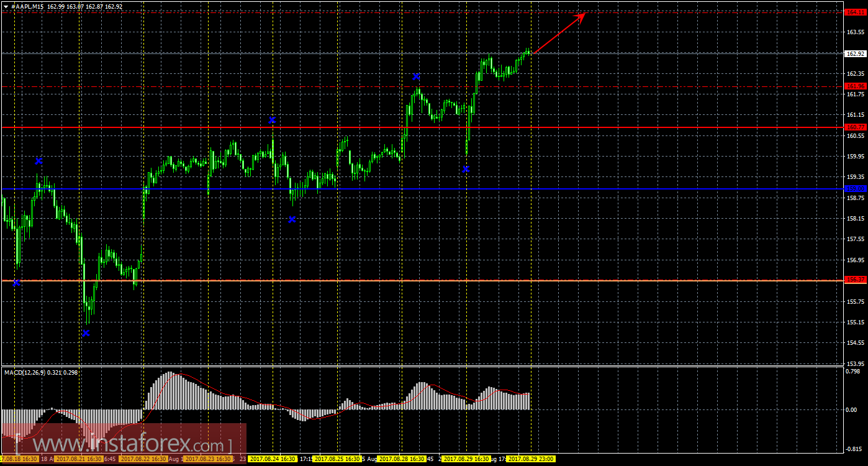Click the 157.55 price scale value
The width and height of the screenshot is (868, 466).
pos(855,239)
